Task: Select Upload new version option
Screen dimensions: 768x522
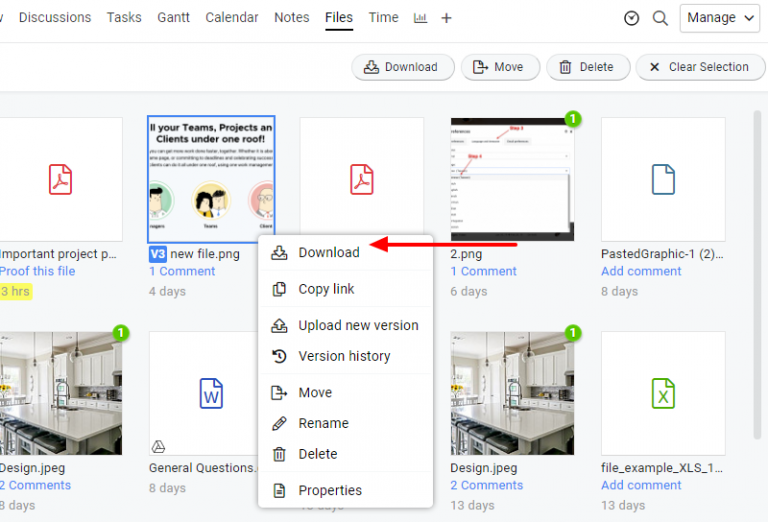Action: pos(357,325)
